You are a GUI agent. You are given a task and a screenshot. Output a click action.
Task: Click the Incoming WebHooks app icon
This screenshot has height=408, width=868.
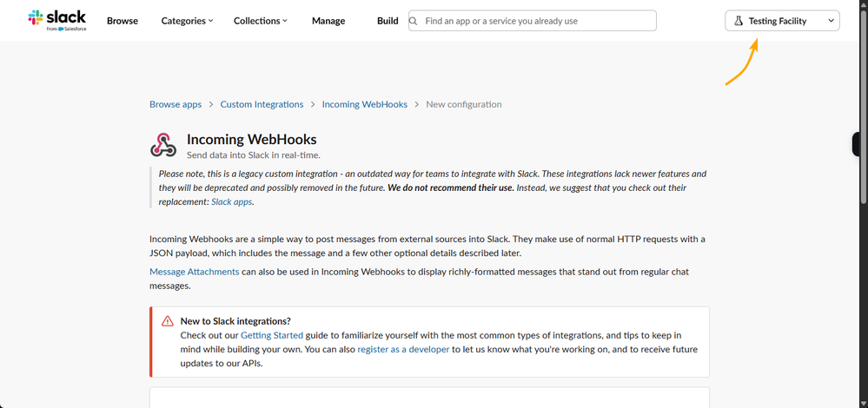[x=163, y=145]
